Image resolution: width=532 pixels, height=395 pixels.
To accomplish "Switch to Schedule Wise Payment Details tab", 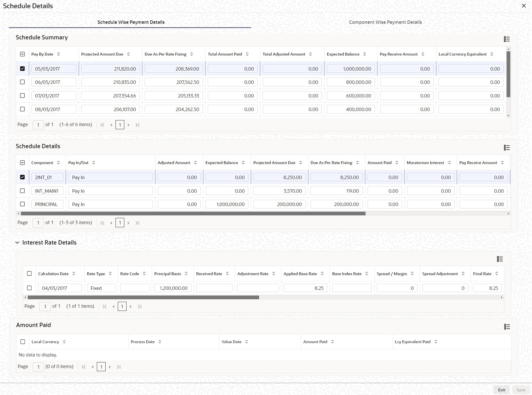I will (131, 22).
